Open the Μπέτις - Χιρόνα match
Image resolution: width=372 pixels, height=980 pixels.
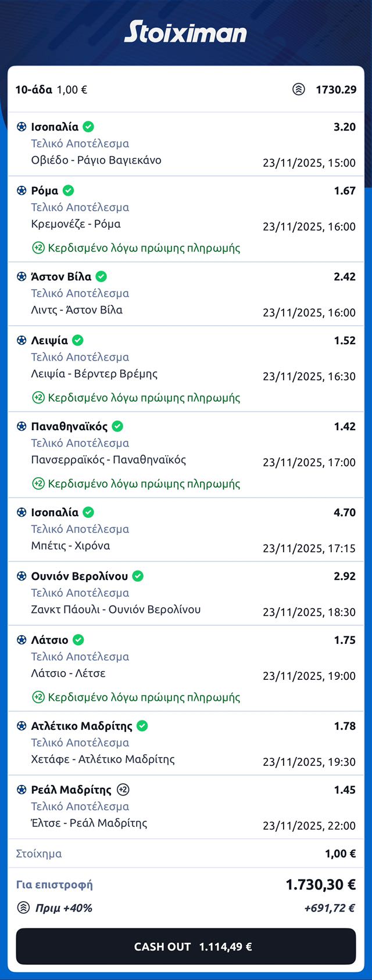70,546
